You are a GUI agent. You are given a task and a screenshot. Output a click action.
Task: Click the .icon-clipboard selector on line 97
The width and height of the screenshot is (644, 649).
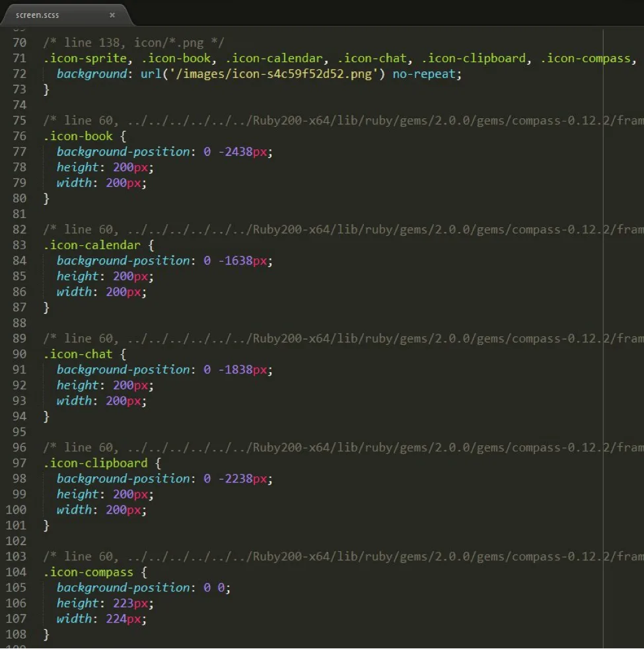tap(96, 463)
